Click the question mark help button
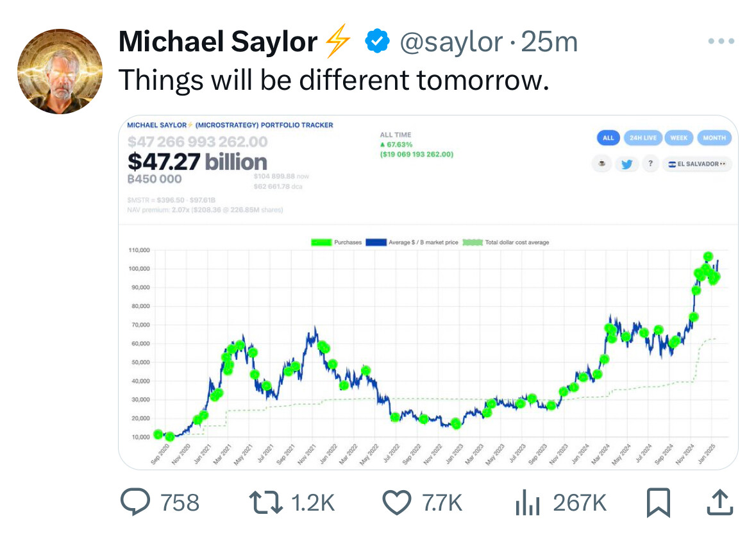 pos(650,164)
